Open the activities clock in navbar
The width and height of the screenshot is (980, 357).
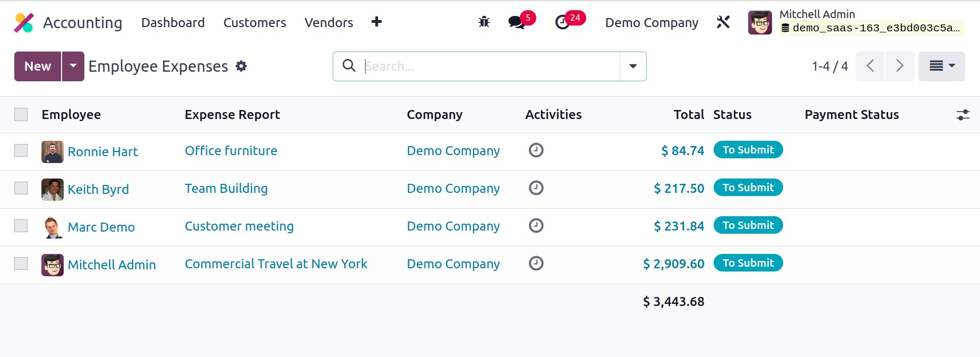click(562, 22)
